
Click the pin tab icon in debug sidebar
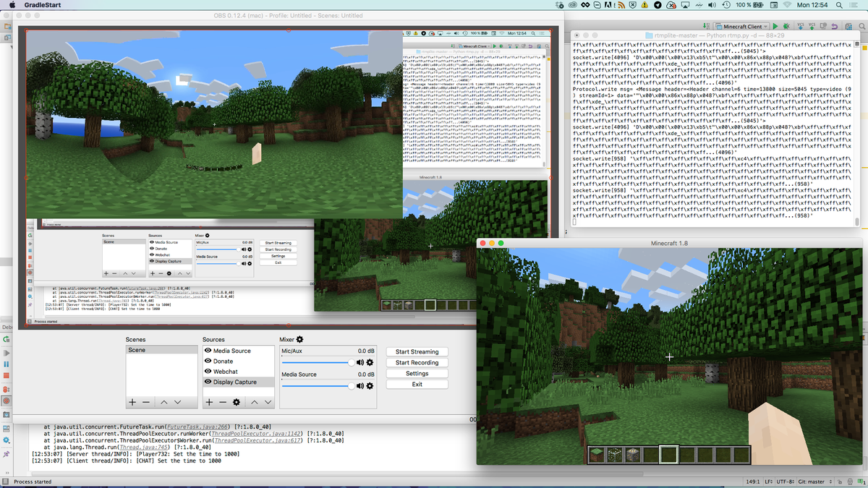7,453
